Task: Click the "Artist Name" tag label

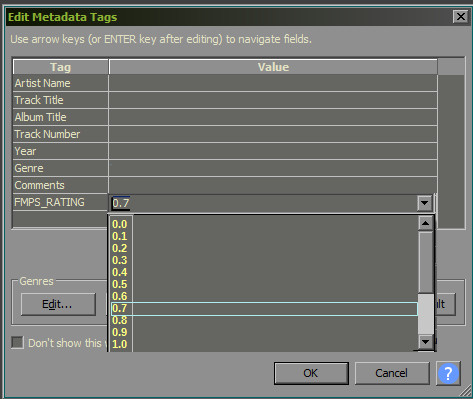Action: (x=42, y=83)
